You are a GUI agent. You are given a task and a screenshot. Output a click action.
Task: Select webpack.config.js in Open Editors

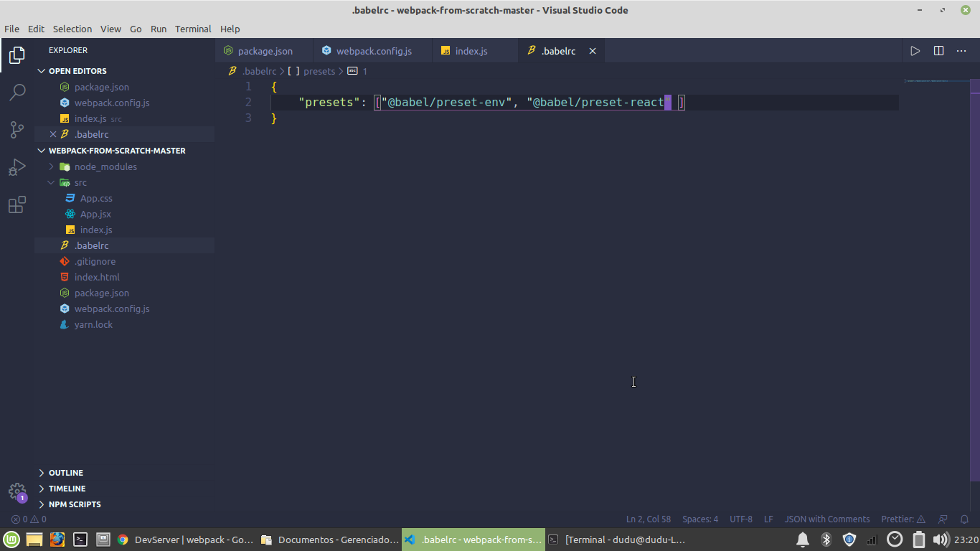(112, 103)
